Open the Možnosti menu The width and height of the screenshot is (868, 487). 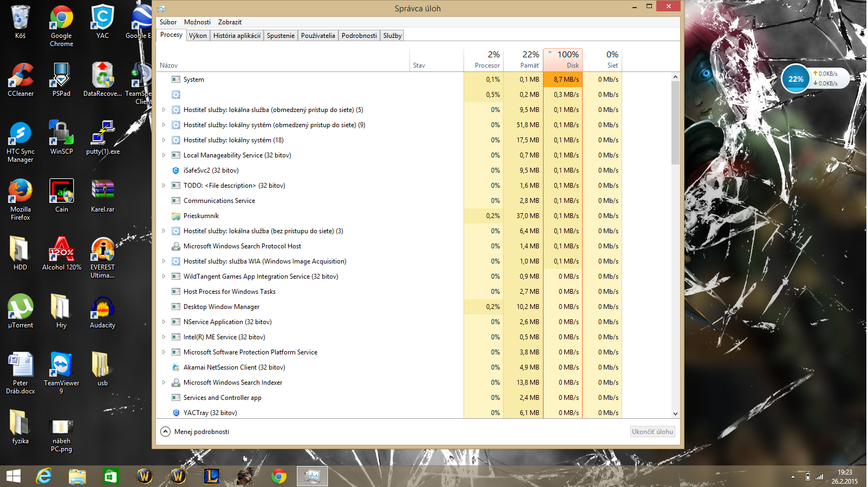[197, 22]
